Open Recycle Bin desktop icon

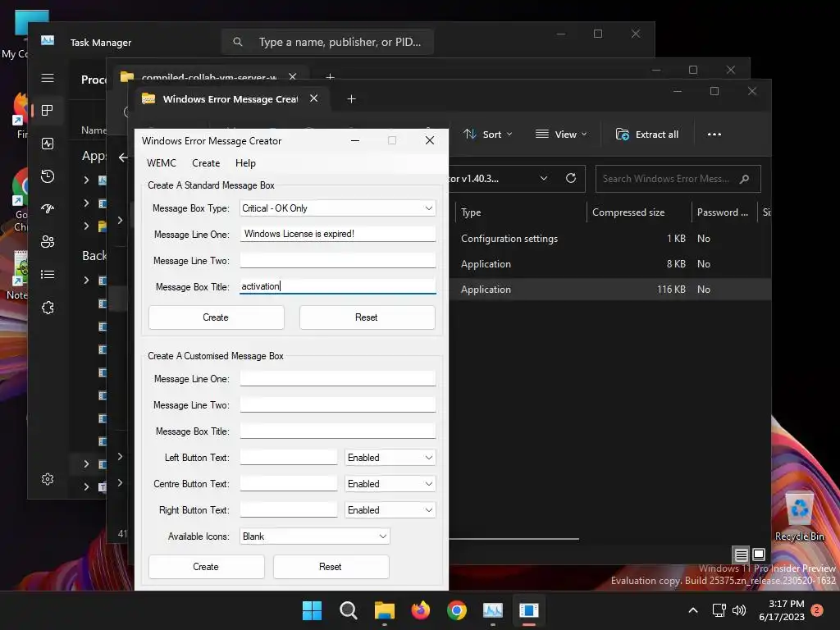point(800,517)
